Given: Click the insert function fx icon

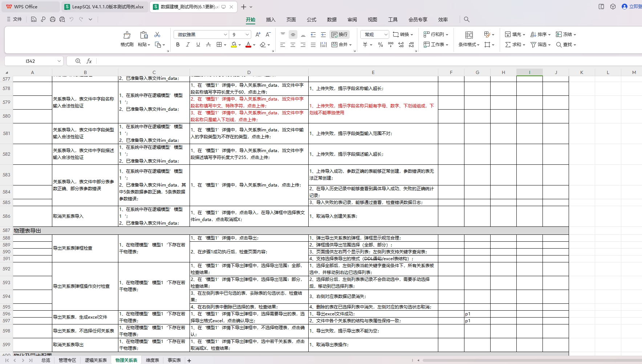Looking at the screenshot, I should pyautogui.click(x=89, y=61).
